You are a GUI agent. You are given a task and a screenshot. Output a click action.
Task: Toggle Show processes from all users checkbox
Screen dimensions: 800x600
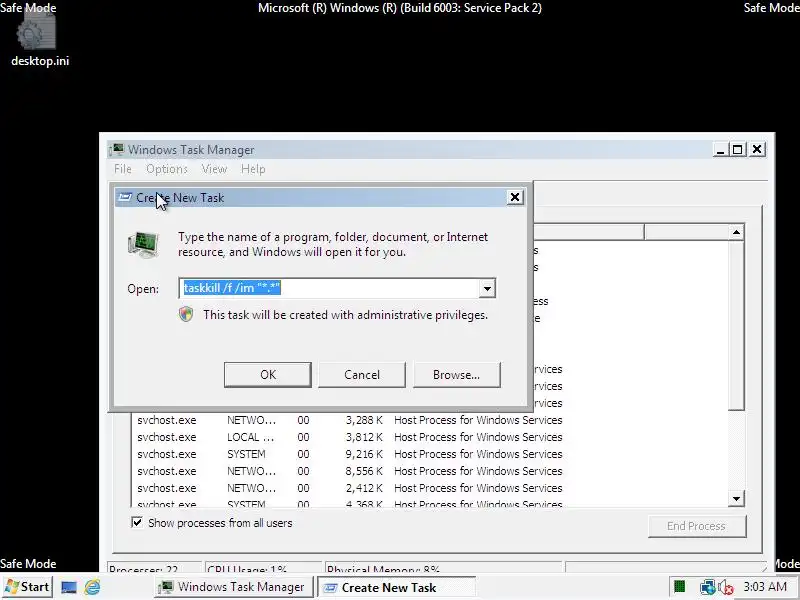point(137,522)
